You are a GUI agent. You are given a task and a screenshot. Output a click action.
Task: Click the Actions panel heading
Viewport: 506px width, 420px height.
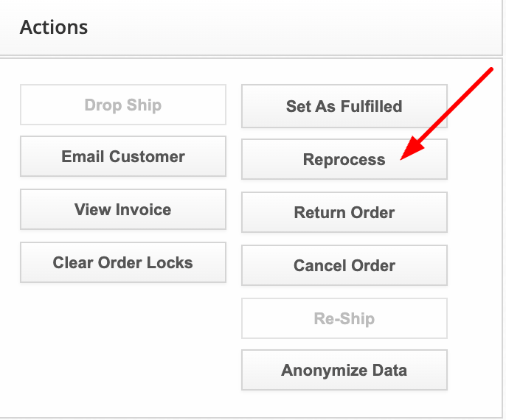(54, 28)
